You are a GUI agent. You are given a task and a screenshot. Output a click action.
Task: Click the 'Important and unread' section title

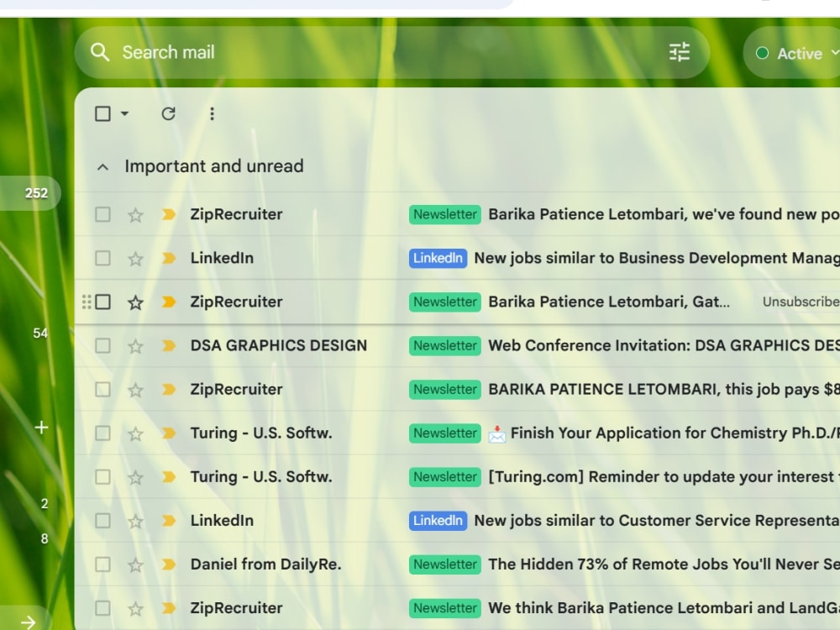point(214,166)
